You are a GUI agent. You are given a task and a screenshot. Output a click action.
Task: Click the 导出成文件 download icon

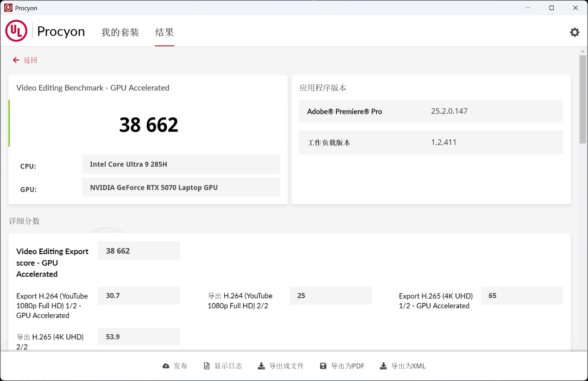pyautogui.click(x=261, y=366)
